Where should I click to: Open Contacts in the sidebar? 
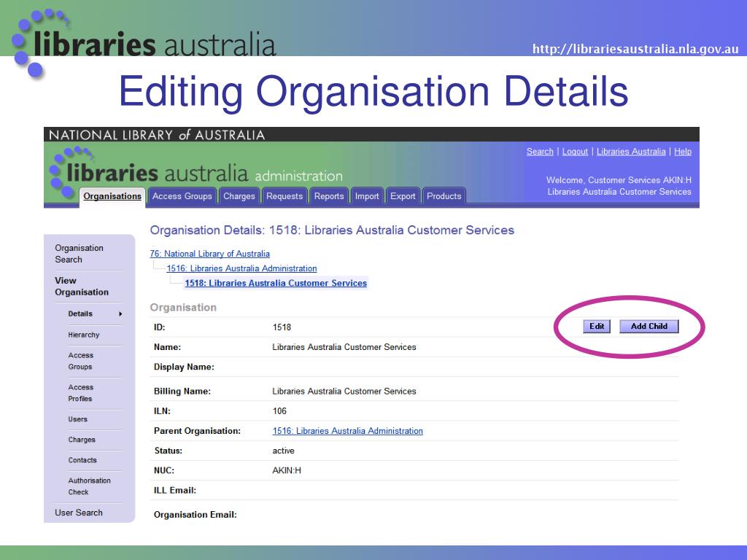(x=82, y=460)
